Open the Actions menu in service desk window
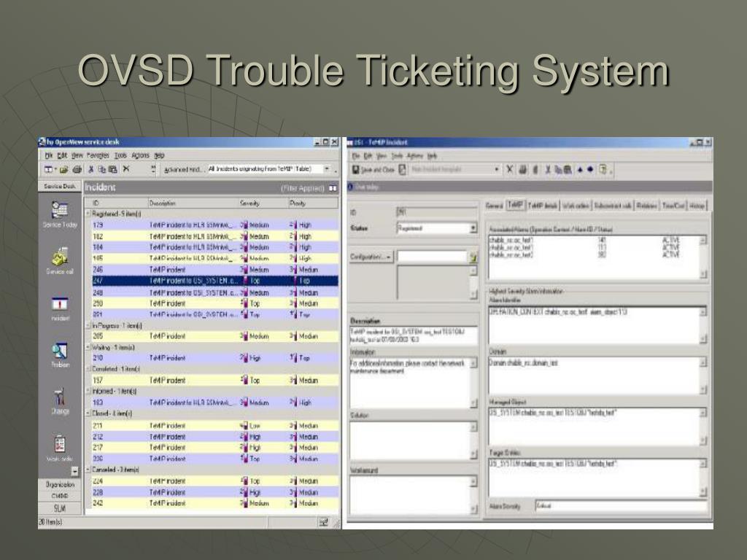The height and width of the screenshot is (560, 747). (140, 155)
